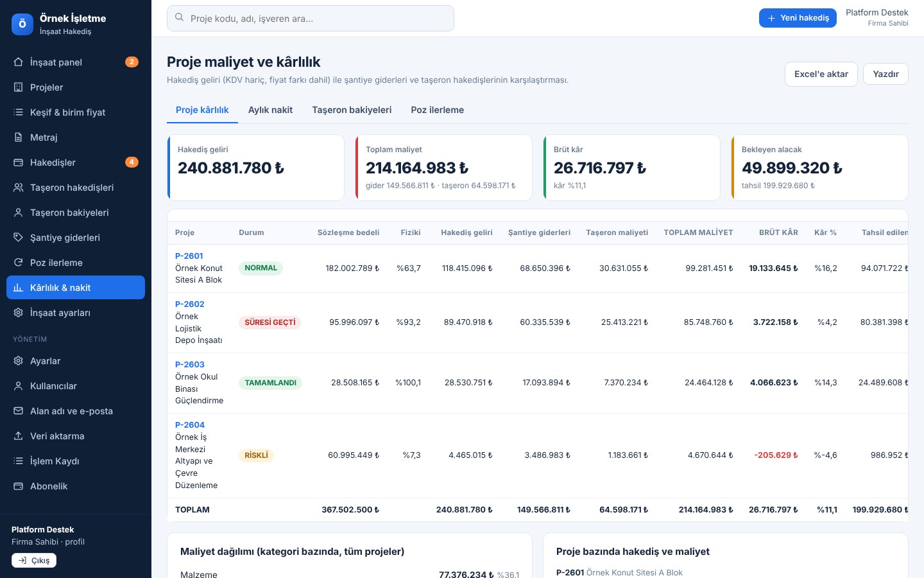Click the Bekleyen alacak summary card
Screen dimensions: 924x578
coord(819,168)
